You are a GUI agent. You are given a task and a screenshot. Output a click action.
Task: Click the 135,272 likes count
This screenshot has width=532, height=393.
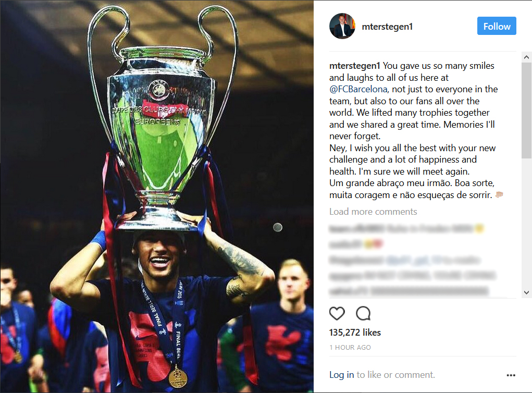355,332
